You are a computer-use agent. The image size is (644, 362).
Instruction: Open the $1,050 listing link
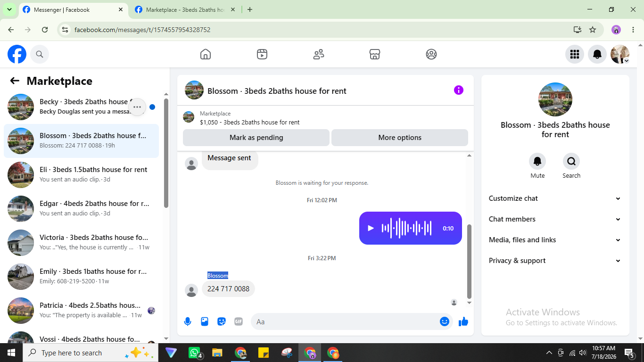pyautogui.click(x=250, y=122)
